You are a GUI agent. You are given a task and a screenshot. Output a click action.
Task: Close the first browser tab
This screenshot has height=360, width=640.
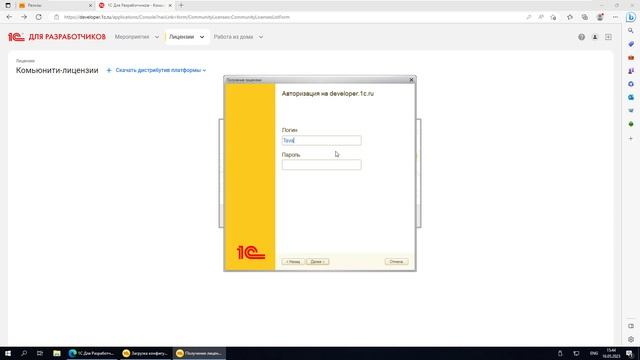tap(91, 5)
